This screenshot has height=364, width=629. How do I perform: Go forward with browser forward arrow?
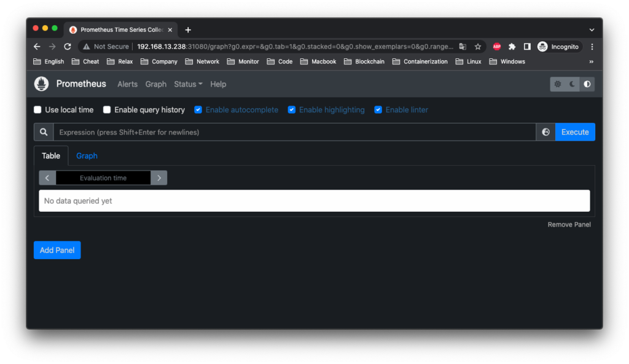[x=52, y=47]
